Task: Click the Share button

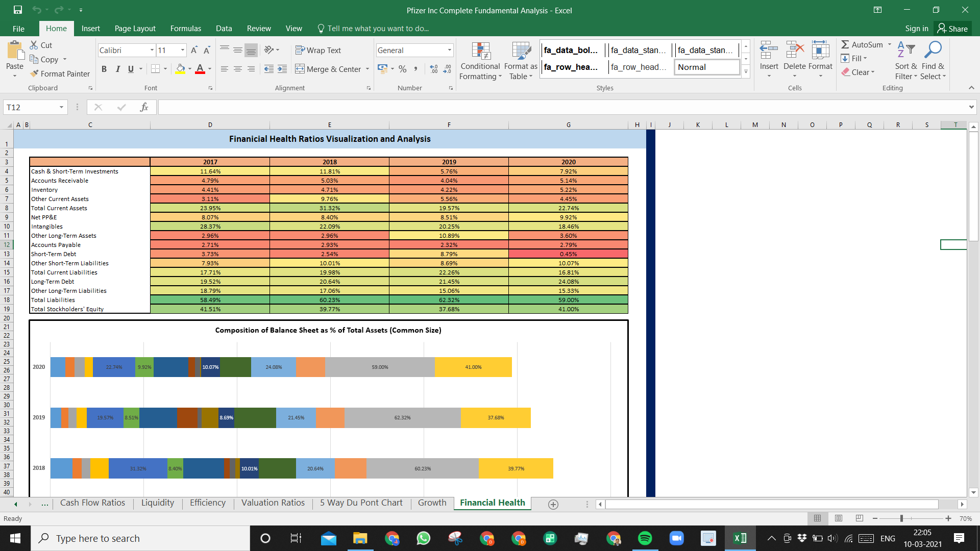Action: 953,29
